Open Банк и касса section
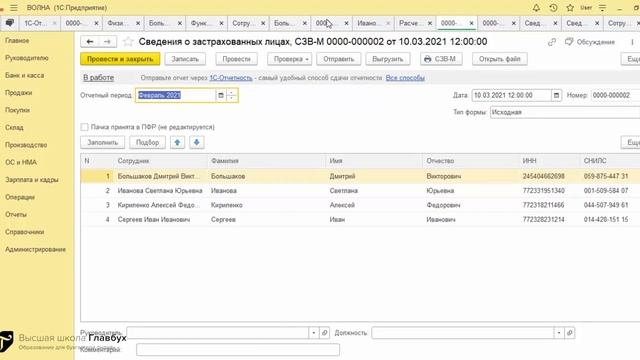640x360 pixels. pyautogui.click(x=24, y=76)
